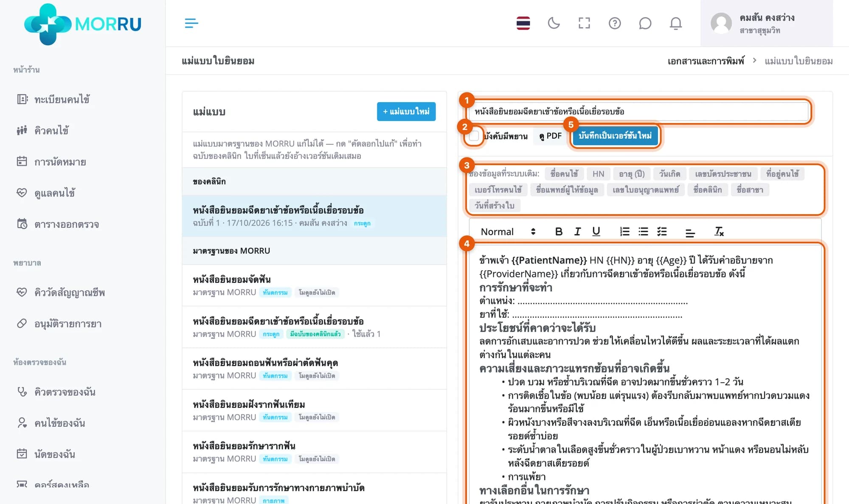
Task: Open the Normal paragraph style dropdown
Action: click(508, 232)
